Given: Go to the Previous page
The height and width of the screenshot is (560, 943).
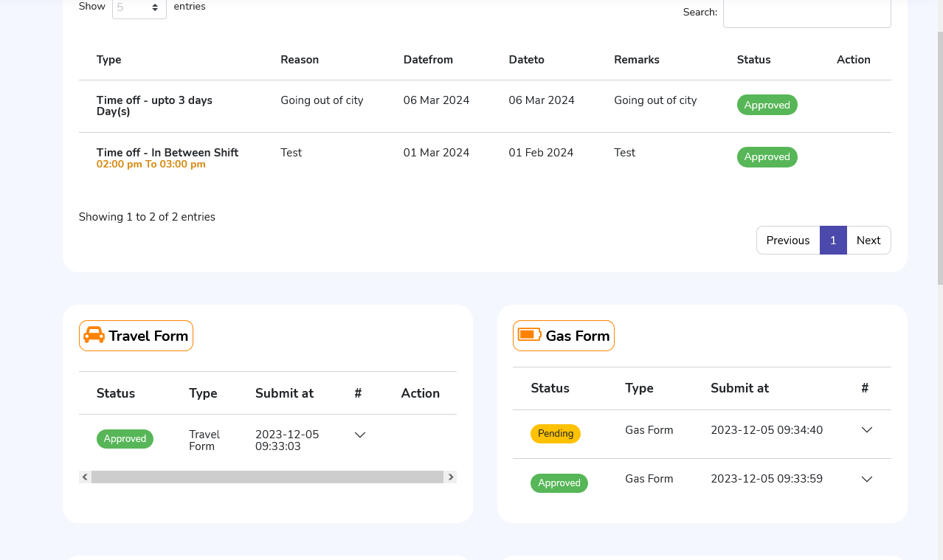Looking at the screenshot, I should coord(787,241).
